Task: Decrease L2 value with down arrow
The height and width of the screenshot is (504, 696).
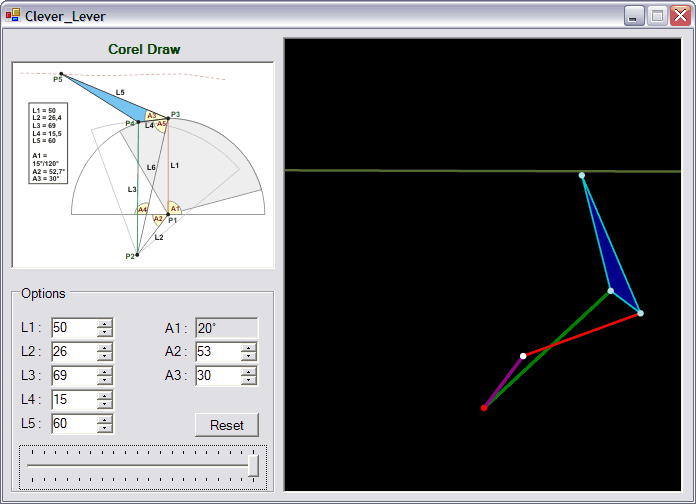Action: [105, 356]
